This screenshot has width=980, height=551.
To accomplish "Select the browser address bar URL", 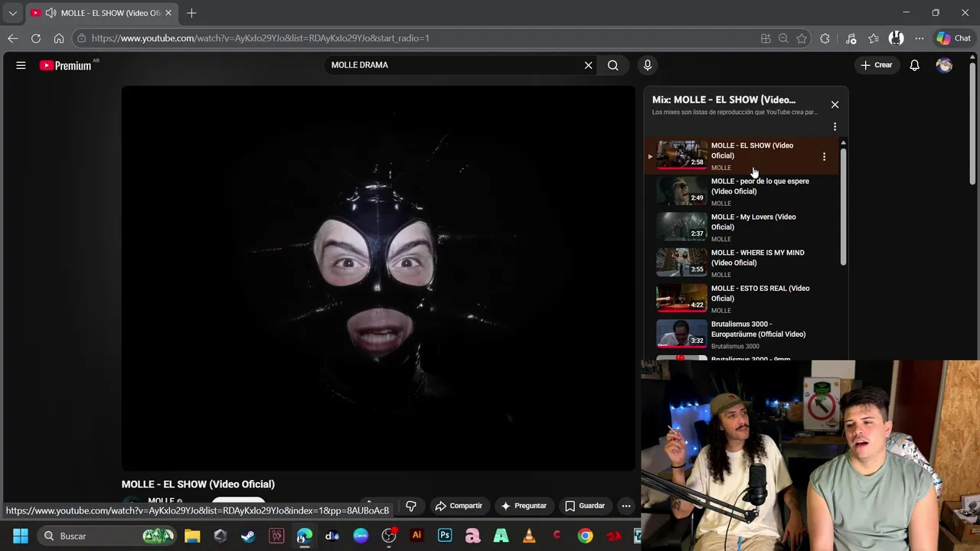I will point(260,38).
